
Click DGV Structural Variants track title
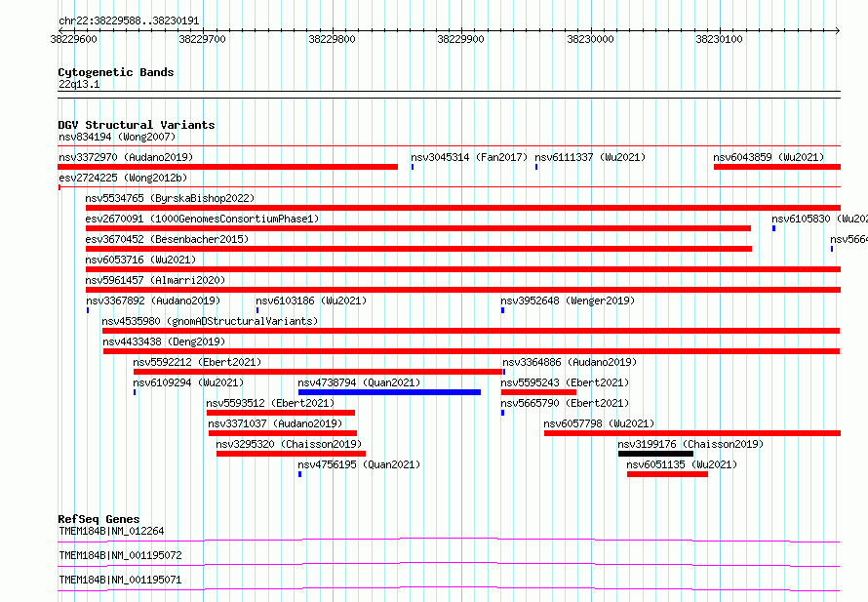(137, 125)
